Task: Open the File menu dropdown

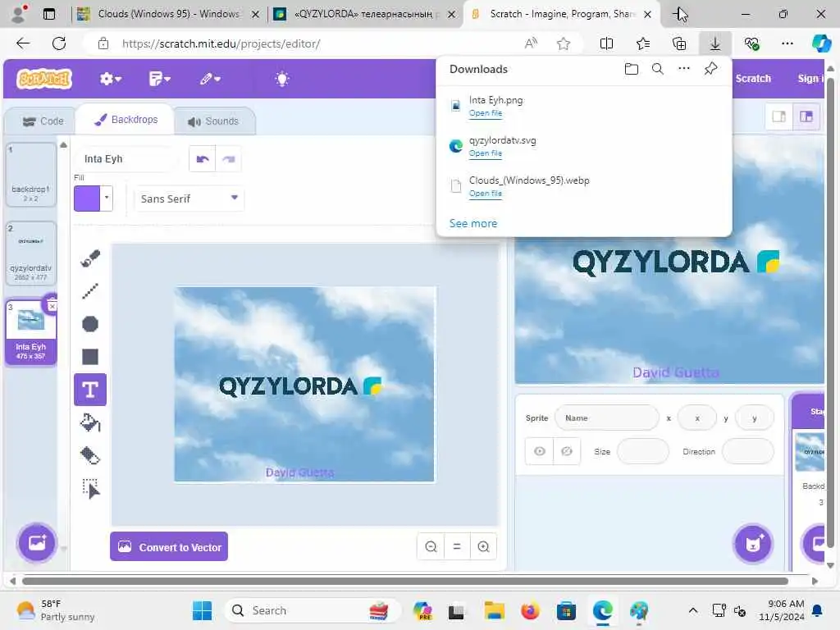Action: (x=160, y=79)
